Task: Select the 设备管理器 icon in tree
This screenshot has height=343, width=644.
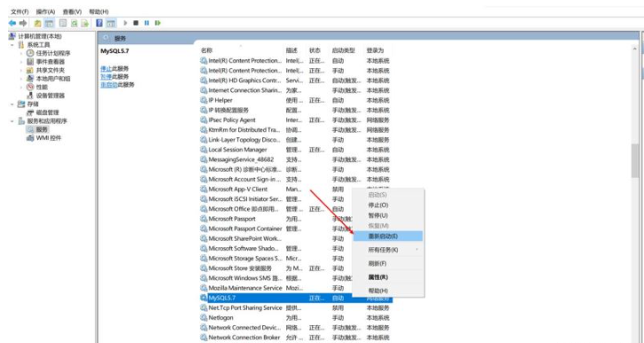Action: click(x=30, y=96)
